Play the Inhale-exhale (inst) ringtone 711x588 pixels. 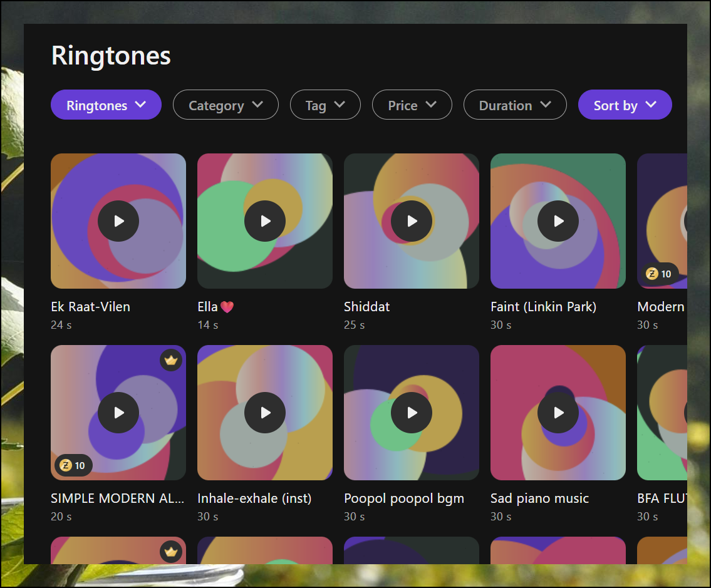tap(265, 413)
